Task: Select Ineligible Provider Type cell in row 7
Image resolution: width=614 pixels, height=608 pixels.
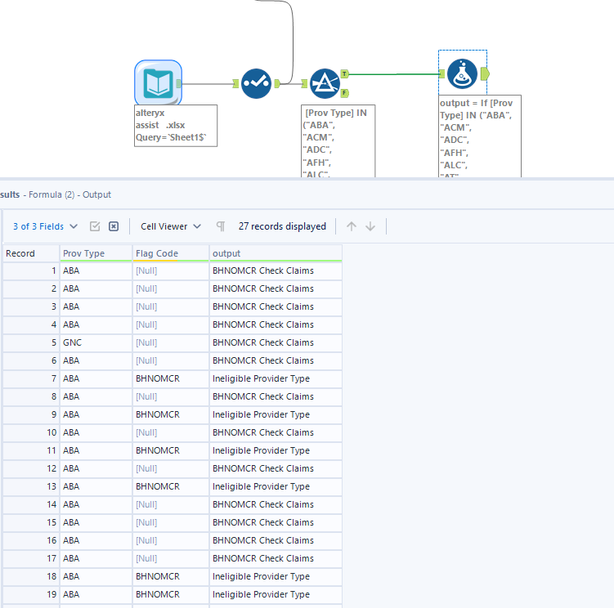Action: pos(276,379)
